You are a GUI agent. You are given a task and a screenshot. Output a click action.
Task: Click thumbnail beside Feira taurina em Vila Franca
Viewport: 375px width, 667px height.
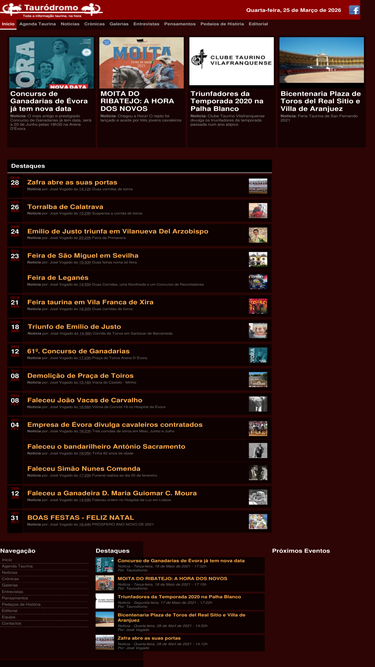click(x=258, y=306)
